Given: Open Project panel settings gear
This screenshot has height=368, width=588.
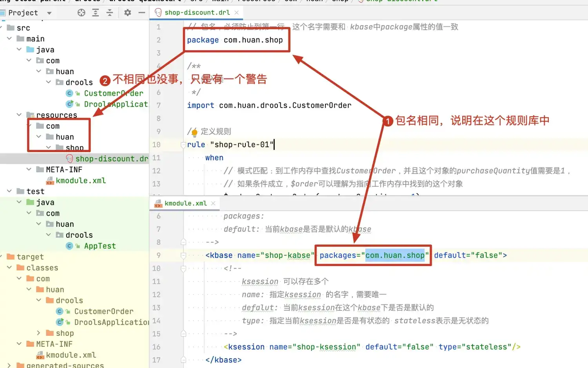Looking at the screenshot, I should point(127,13).
